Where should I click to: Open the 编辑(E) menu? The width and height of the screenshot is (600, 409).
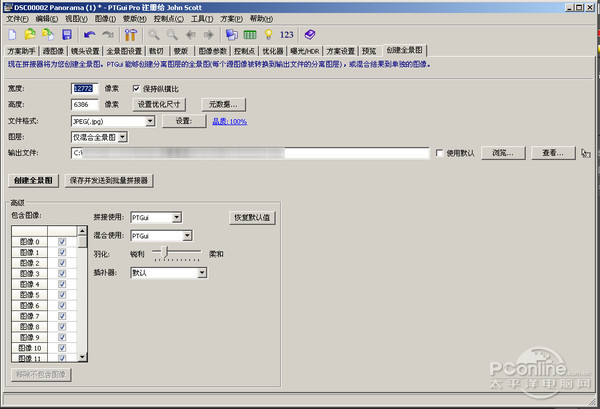pos(47,19)
